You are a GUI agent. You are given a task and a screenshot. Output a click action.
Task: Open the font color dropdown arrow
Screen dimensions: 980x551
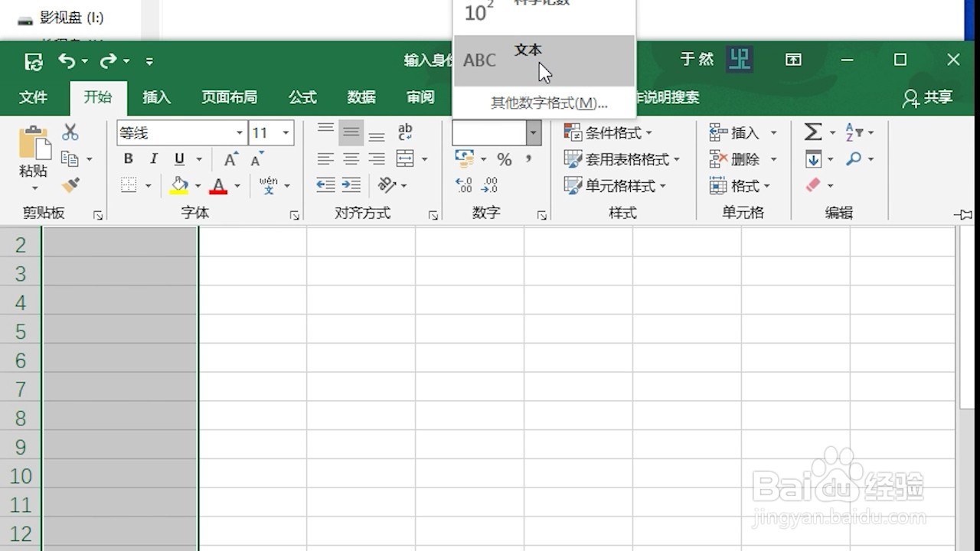point(237,186)
